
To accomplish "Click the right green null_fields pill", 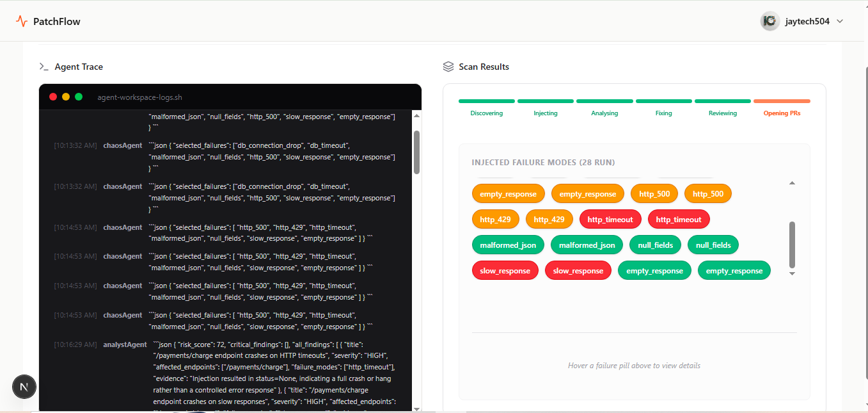I will [713, 245].
